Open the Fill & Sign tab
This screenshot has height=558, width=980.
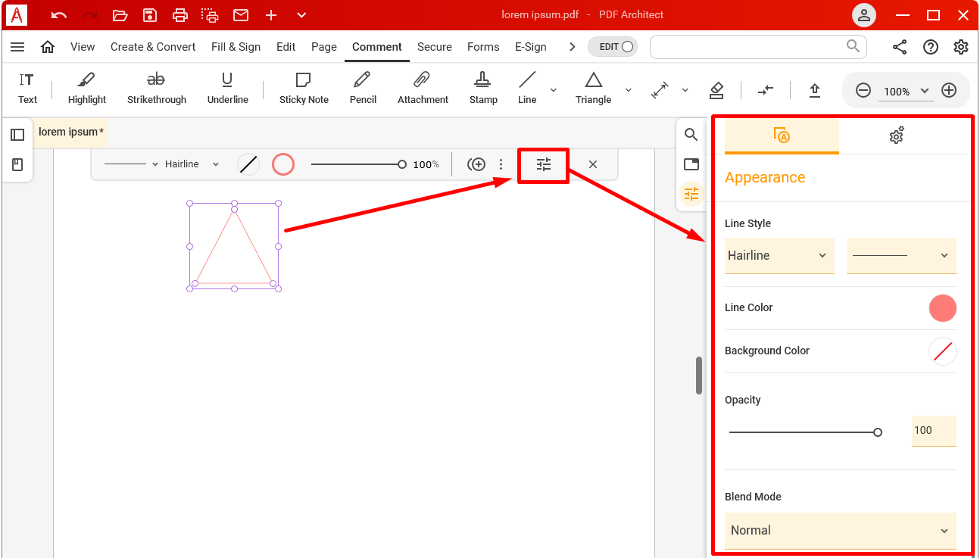(x=236, y=47)
